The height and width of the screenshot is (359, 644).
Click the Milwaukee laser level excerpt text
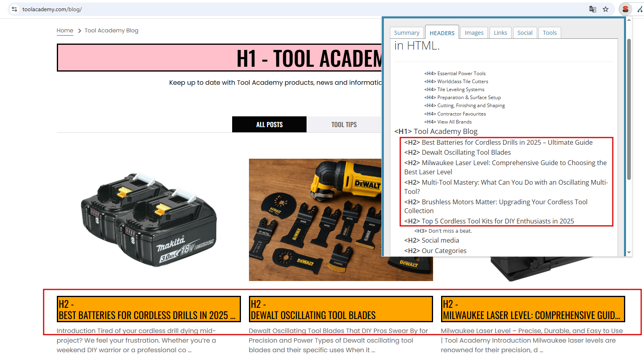(532, 341)
